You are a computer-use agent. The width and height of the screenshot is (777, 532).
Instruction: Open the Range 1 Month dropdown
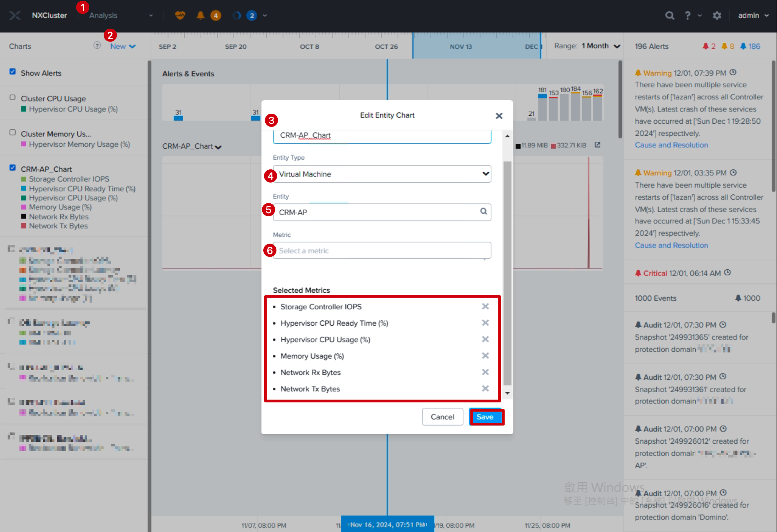601,46
